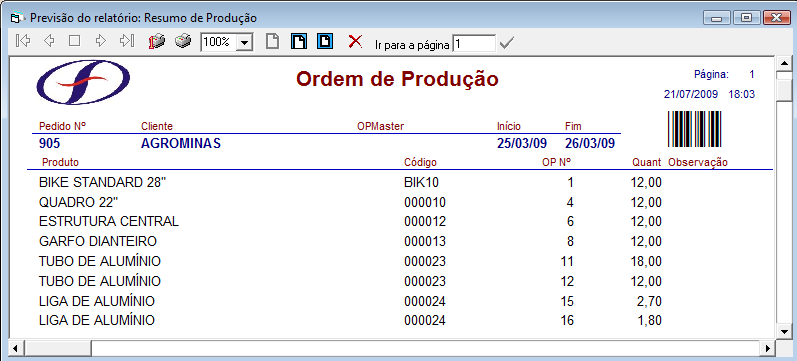Click 'OPMaster' label
Viewport: 797px width, 361px height.
(x=381, y=126)
